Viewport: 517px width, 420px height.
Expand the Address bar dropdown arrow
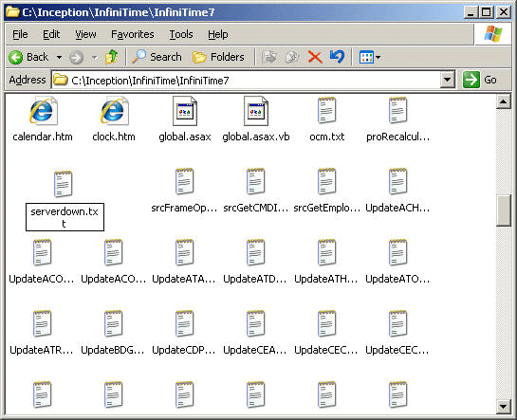pyautogui.click(x=448, y=80)
